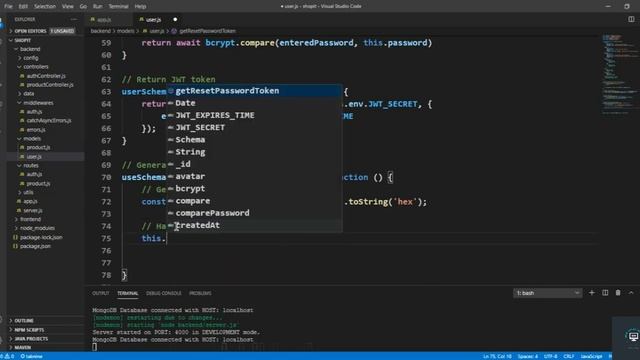The width and height of the screenshot is (640, 360).
Task: Change the CRLF line ending setting
Action: [x=569, y=356]
